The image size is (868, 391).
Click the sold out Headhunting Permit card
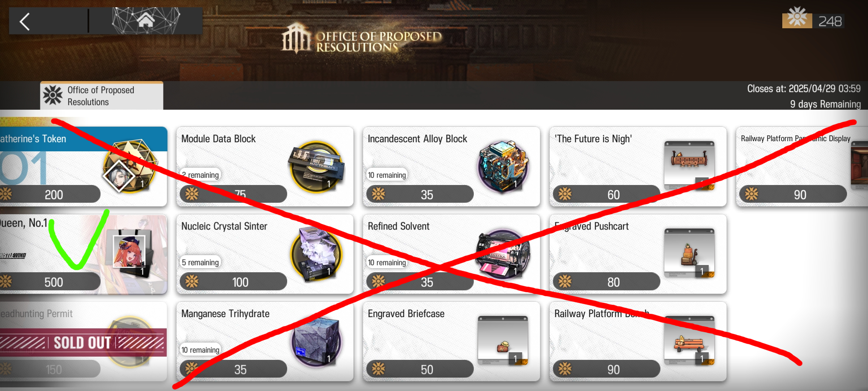(84, 341)
